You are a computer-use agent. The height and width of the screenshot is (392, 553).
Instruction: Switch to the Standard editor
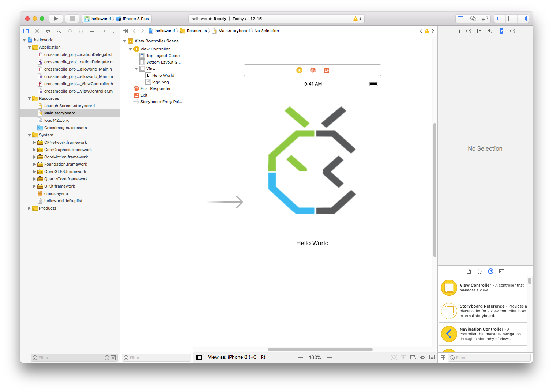[462, 19]
